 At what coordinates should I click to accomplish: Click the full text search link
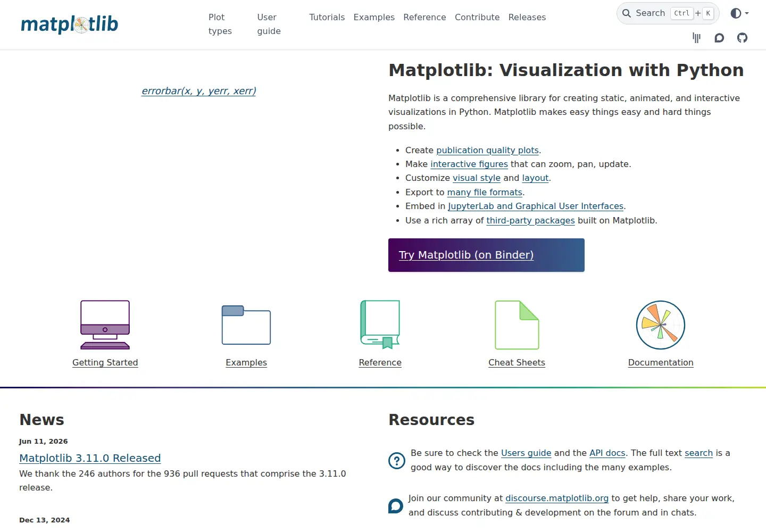click(x=698, y=453)
